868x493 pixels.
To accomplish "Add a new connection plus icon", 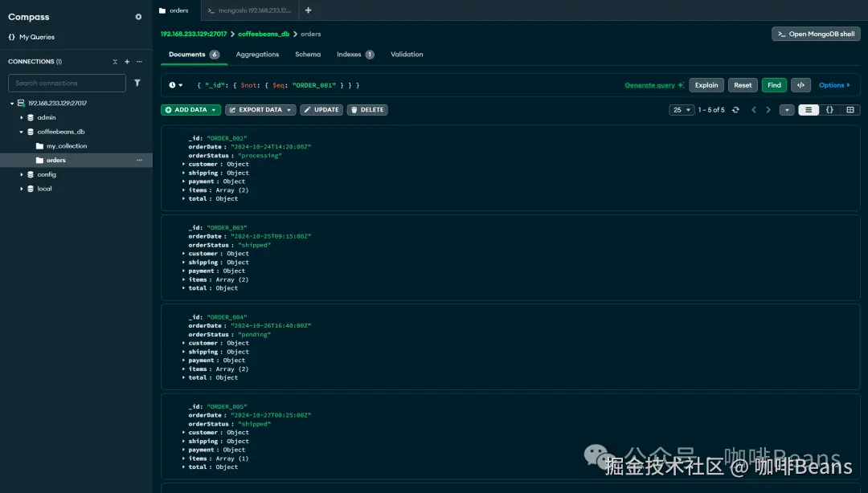I will [x=127, y=61].
